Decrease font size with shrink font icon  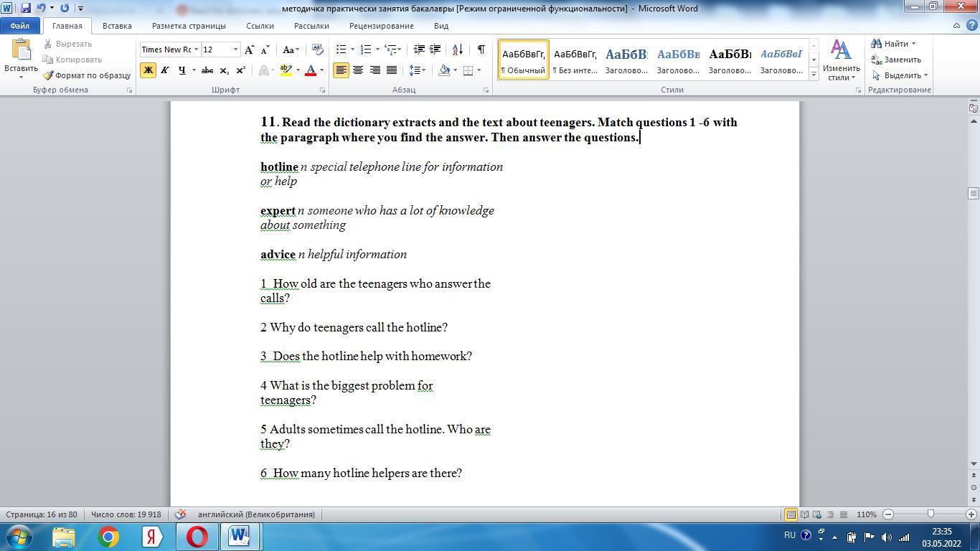[x=265, y=50]
